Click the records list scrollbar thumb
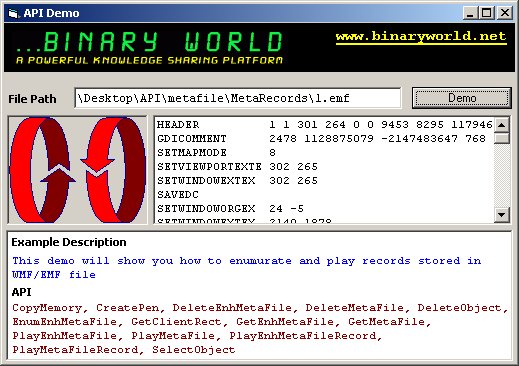 click(502, 138)
